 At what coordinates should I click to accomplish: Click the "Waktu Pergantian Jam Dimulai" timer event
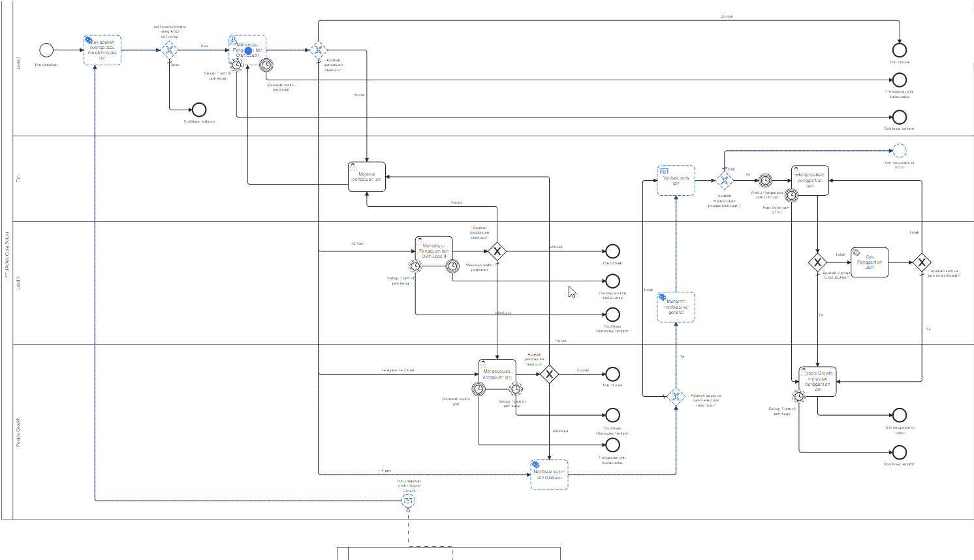point(765,181)
